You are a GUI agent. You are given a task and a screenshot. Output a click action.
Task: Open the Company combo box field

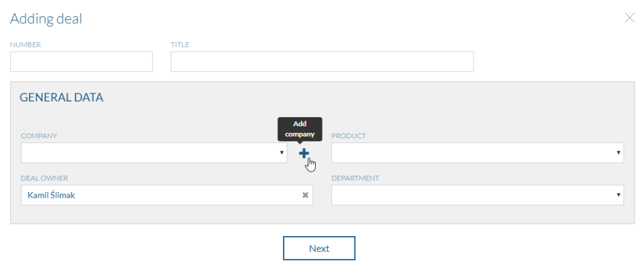tap(154, 152)
